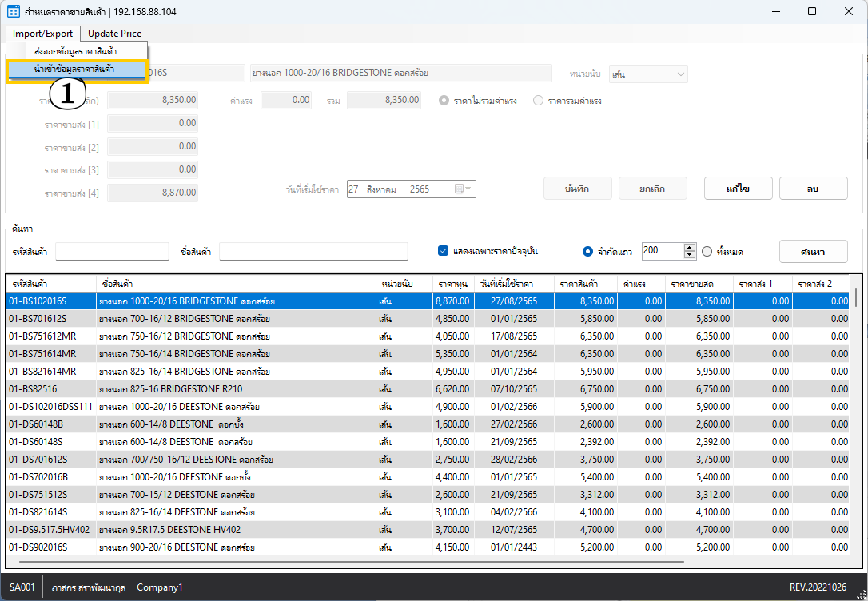Open the Update Price menu

point(114,34)
